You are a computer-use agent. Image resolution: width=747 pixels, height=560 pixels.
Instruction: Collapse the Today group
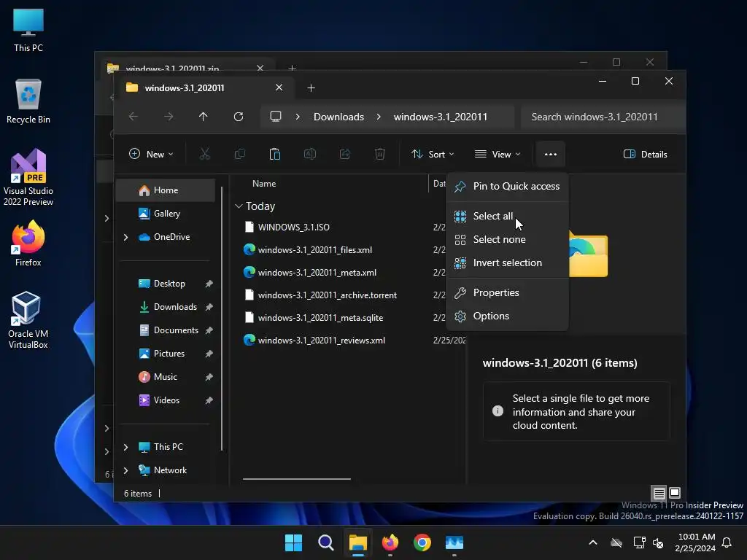click(x=239, y=206)
